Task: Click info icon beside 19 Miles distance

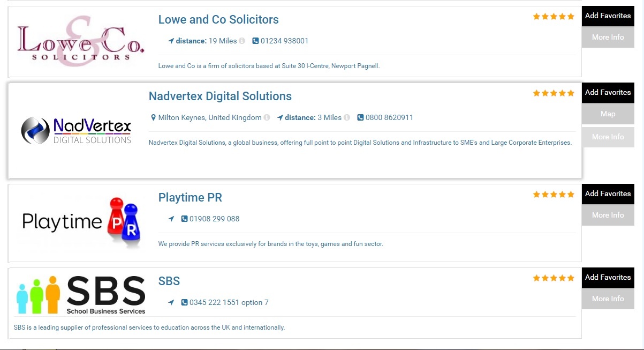Action: 242,41
